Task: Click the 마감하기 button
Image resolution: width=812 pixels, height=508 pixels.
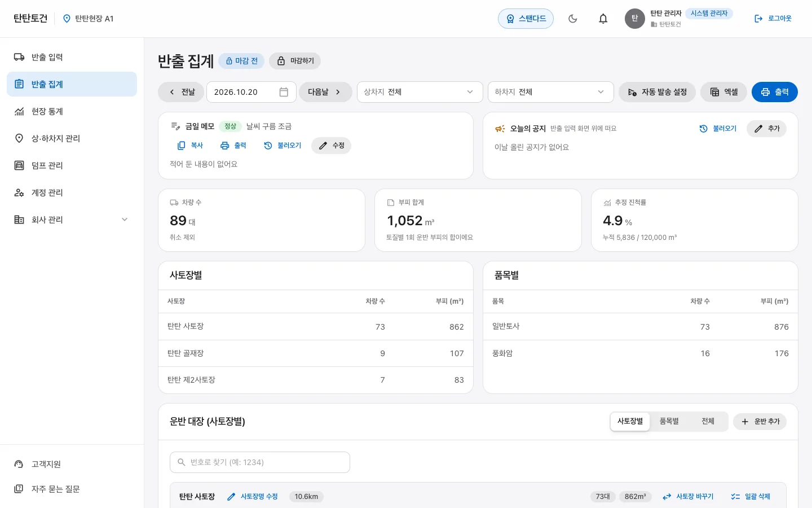Action: pos(295,61)
